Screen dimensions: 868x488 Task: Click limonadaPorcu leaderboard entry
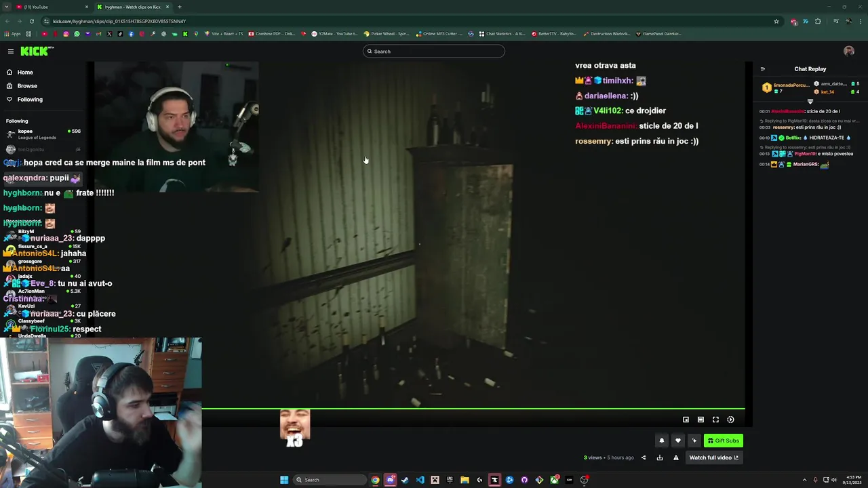(x=787, y=87)
